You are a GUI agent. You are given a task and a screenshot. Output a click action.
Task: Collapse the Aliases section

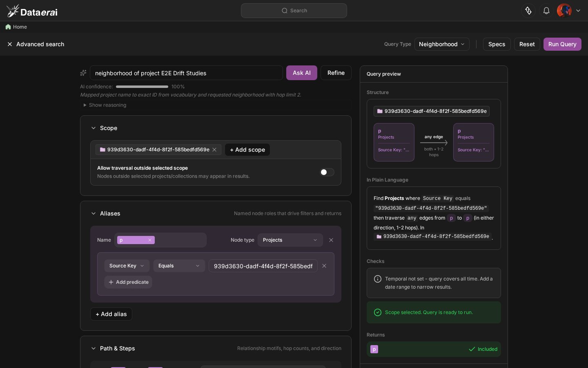click(x=94, y=213)
